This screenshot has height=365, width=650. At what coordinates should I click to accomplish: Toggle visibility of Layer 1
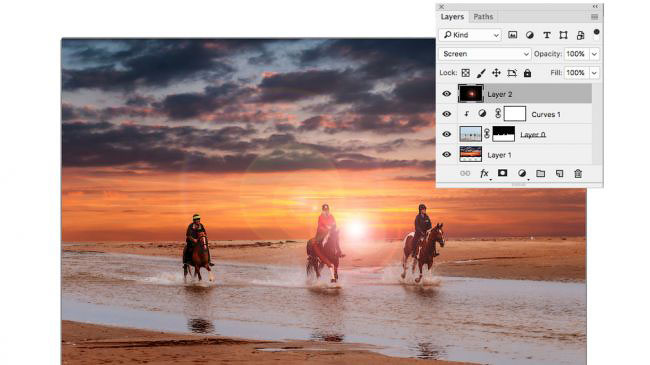pos(446,154)
